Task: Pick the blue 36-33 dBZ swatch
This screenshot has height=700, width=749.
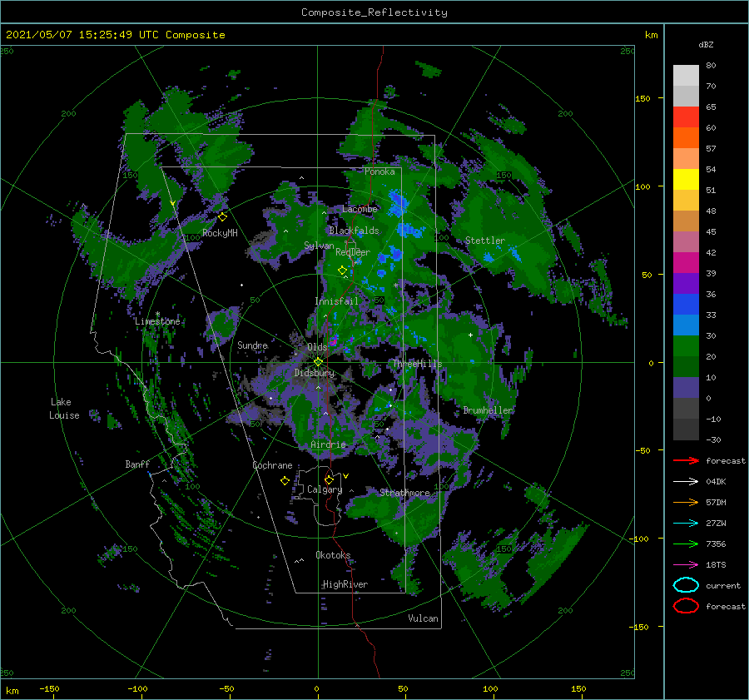Action: coord(686,305)
